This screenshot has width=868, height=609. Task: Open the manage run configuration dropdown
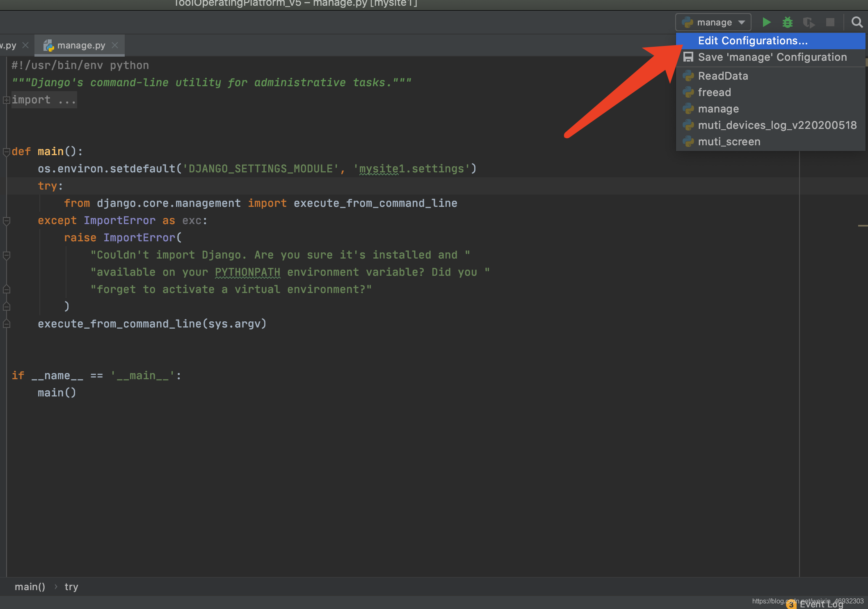713,22
